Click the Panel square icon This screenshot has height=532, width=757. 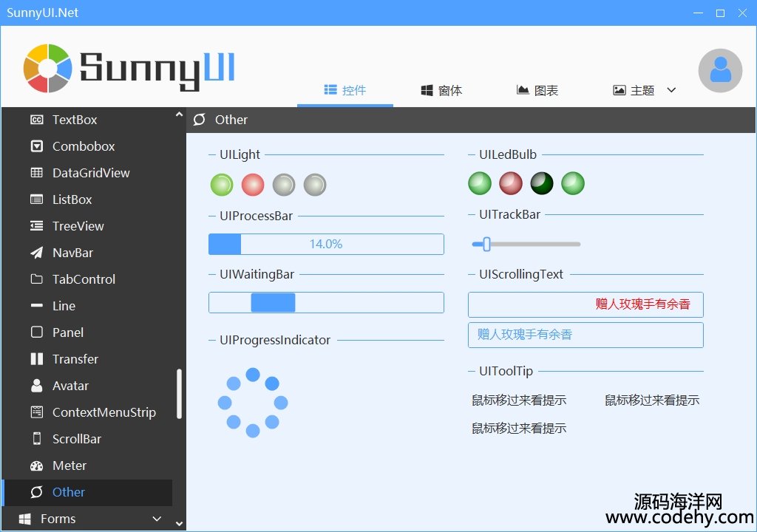coord(37,332)
